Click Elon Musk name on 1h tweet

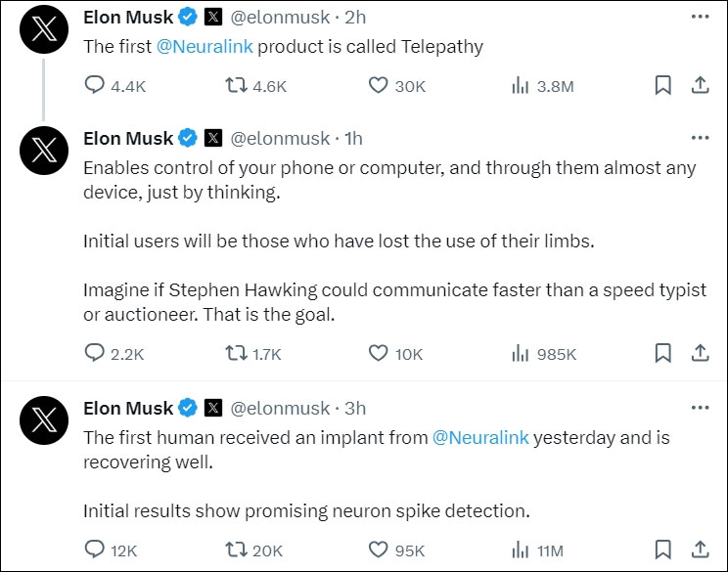(128, 138)
